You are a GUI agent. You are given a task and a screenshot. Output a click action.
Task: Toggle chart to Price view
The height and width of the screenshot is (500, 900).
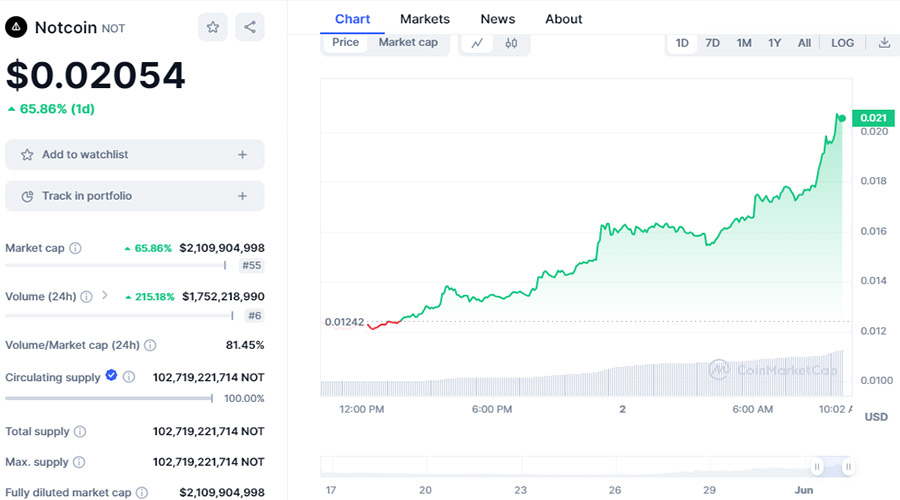(x=346, y=43)
